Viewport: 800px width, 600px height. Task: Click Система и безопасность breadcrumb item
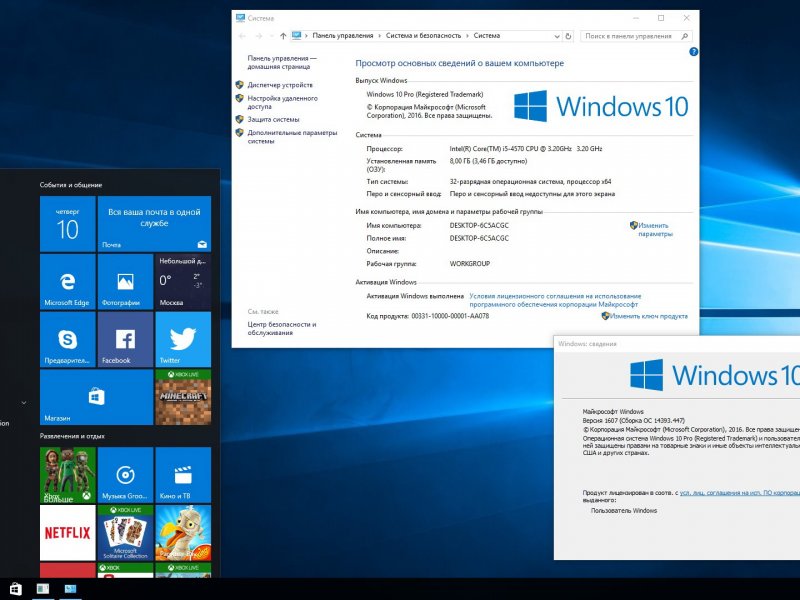[423, 36]
